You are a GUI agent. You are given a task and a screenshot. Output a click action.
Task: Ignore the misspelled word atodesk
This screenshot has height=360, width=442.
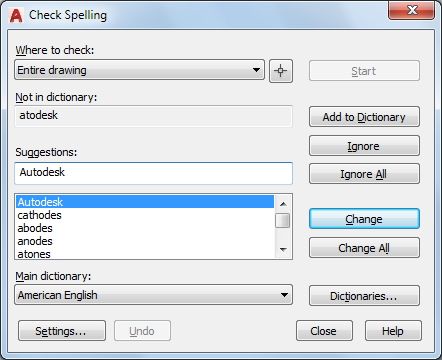(x=364, y=146)
